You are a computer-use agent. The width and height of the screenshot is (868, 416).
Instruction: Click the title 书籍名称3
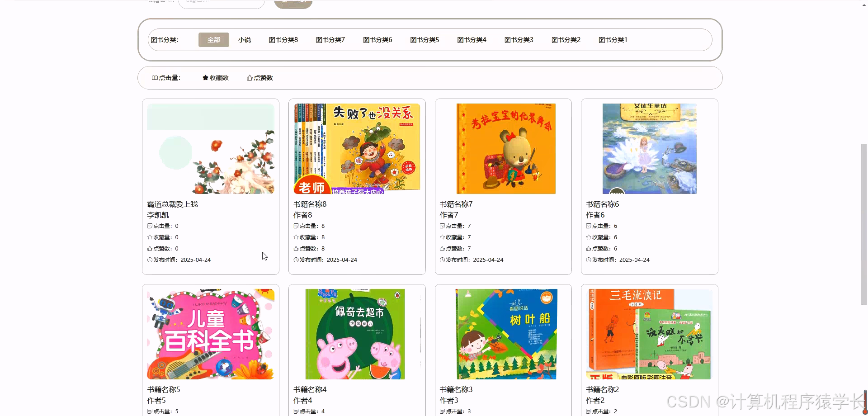click(x=456, y=390)
